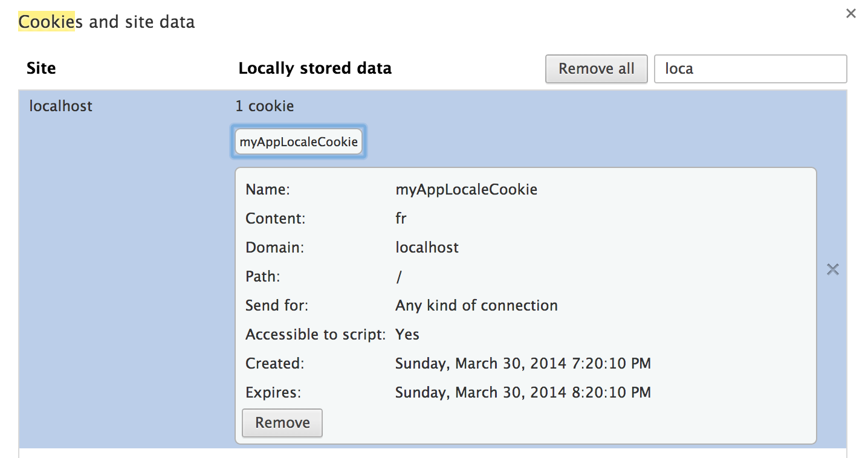Select the localhost site entry
Screen dimensions: 868x458
pyautogui.click(x=60, y=106)
